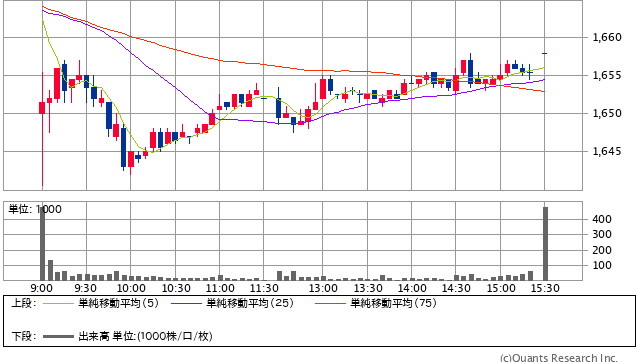Click the orange line swatch in legend
The height and width of the screenshot is (362, 638).
330,303
